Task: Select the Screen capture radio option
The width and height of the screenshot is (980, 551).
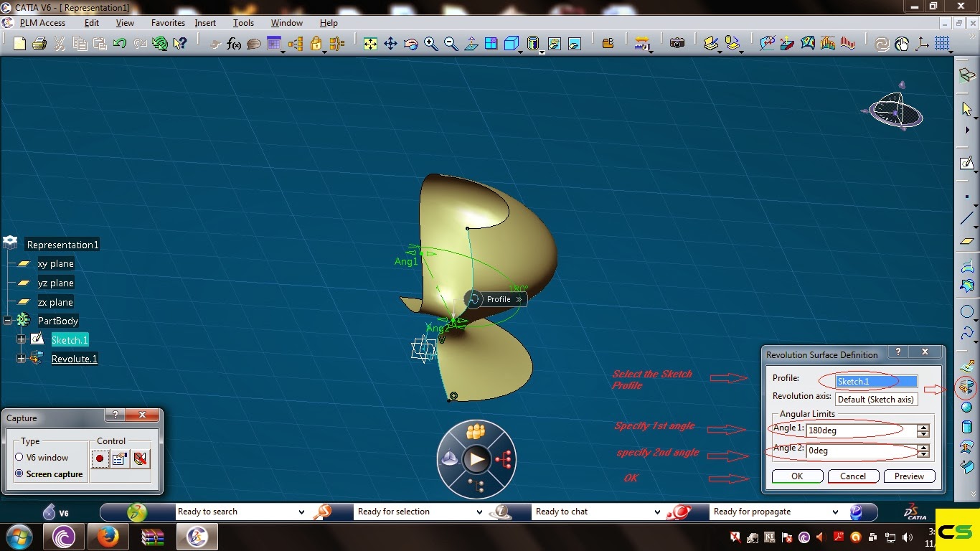Action: [19, 474]
